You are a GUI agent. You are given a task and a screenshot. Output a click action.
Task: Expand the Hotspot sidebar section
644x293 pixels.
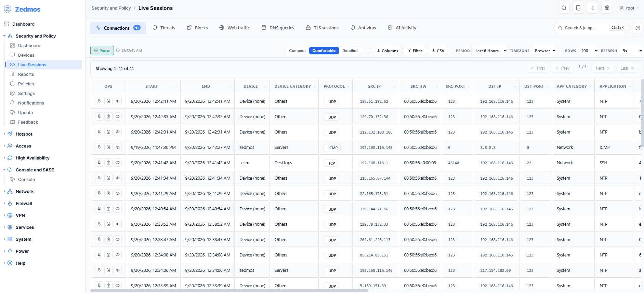24,134
